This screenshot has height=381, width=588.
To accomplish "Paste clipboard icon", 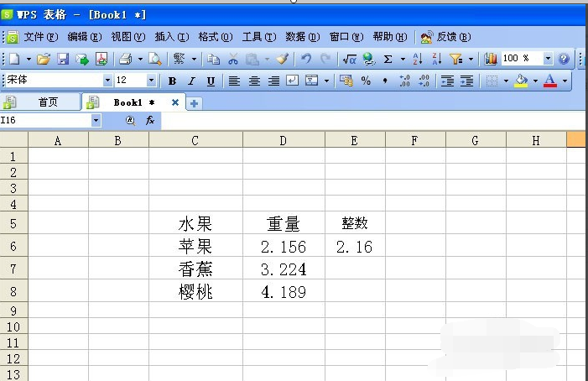I will tap(252, 59).
